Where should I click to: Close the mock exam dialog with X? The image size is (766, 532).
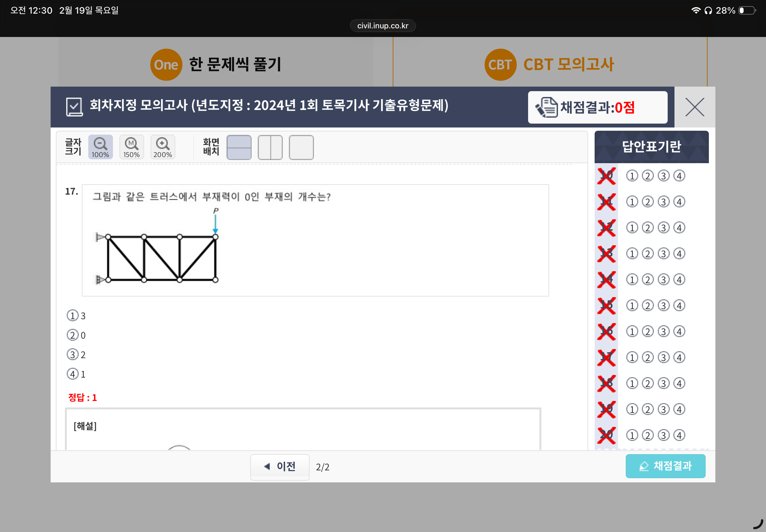(x=694, y=107)
